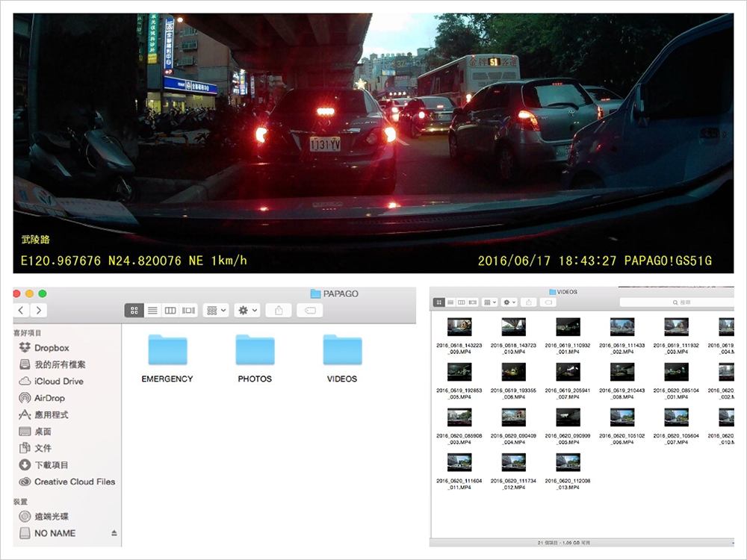Screen dimensions: 747x560
Task: Switch PAPAGO window to Cover Flow view
Action: click(189, 311)
